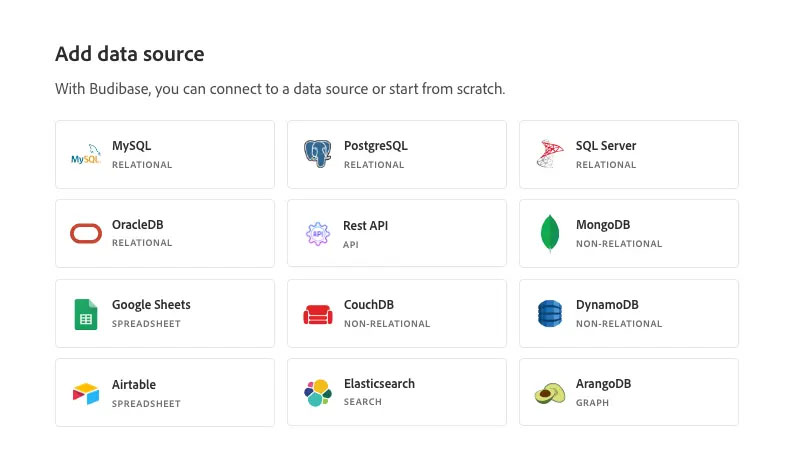Click the ArangoDB avocado icon
The image size is (795, 466).
550,393
